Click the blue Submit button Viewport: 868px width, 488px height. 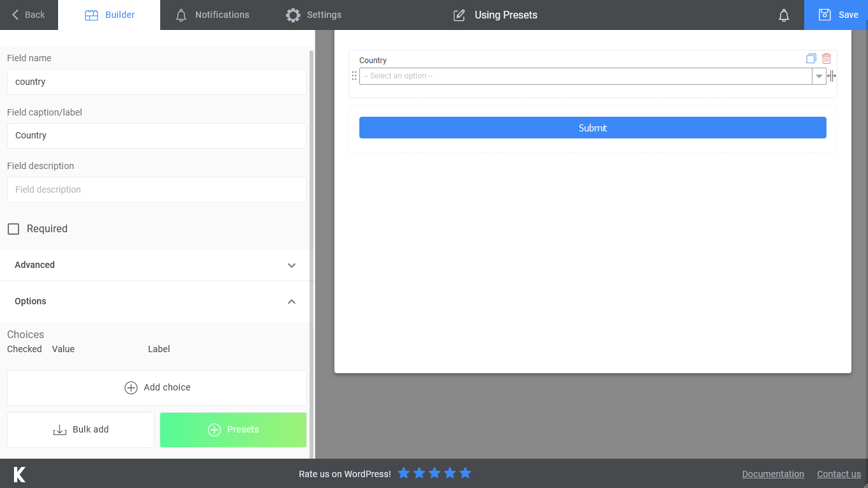(x=592, y=128)
